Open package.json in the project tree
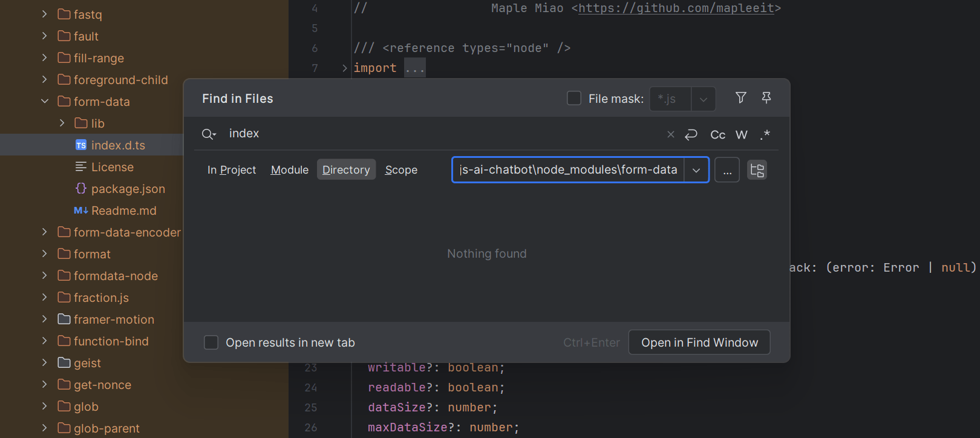Viewport: 980px width, 438px height. pyautogui.click(x=128, y=189)
